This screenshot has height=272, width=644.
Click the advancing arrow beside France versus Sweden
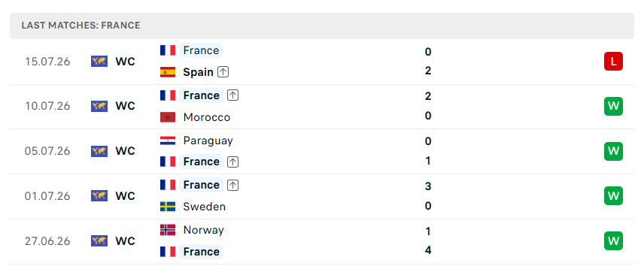233,185
